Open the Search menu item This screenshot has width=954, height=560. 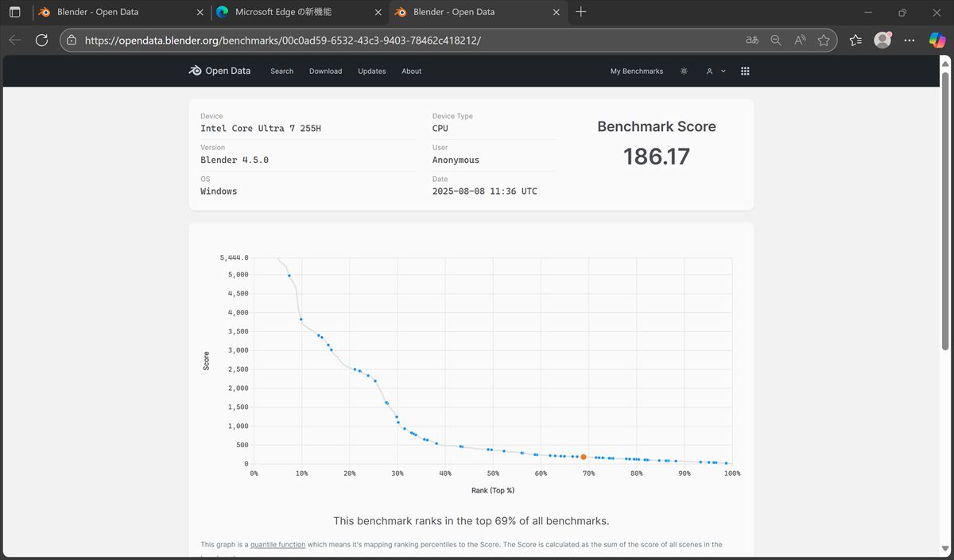click(x=281, y=71)
